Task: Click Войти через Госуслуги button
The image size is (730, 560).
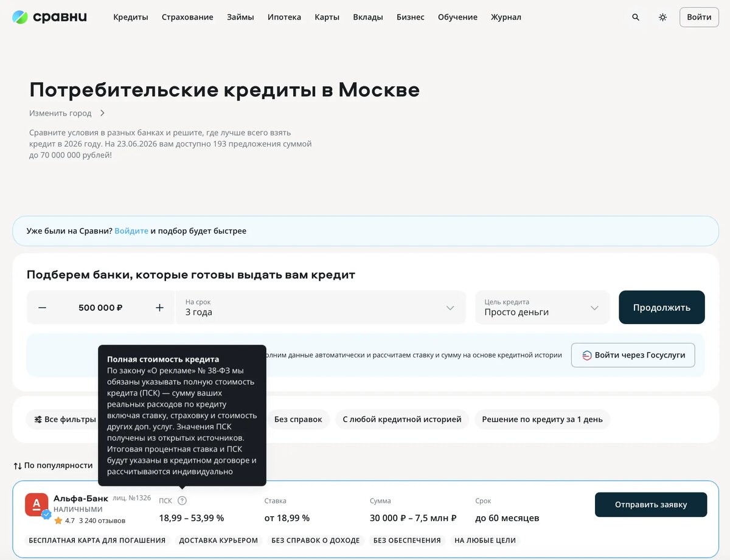Action: [633, 355]
